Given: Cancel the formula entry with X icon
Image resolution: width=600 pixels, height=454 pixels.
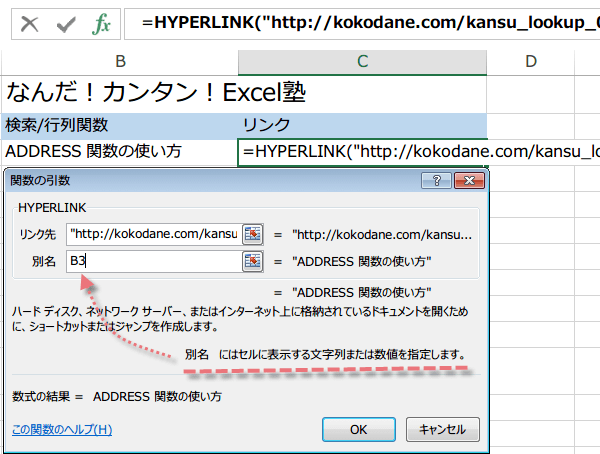Looking at the screenshot, I should click(29, 24).
